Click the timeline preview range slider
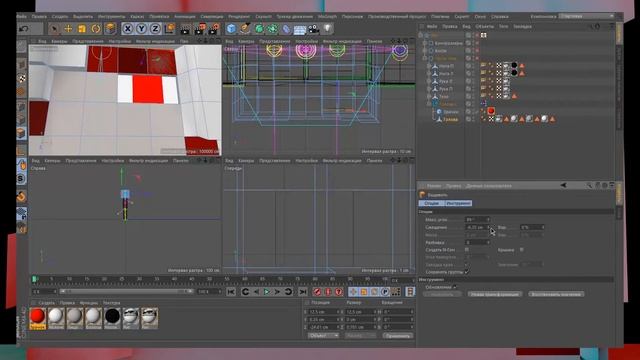The width and height of the screenshot is (640, 360). point(127,291)
